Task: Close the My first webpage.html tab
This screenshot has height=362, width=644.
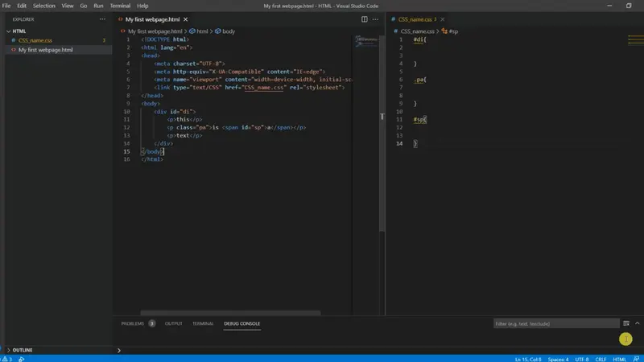Action: coord(186,19)
